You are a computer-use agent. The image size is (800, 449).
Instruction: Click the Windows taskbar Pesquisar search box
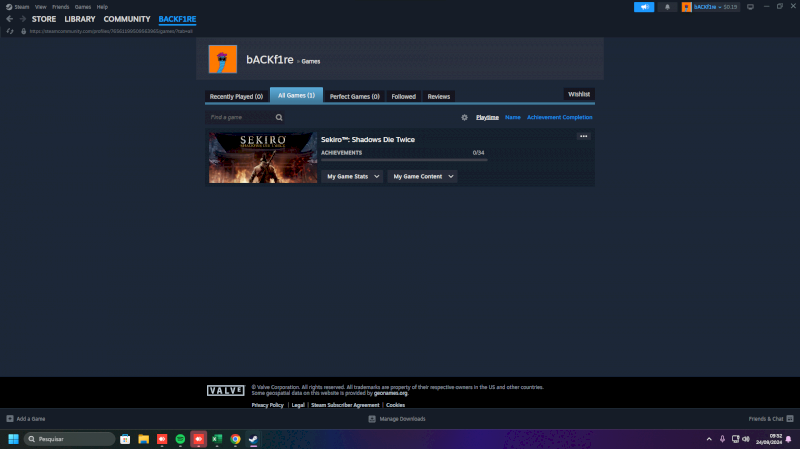tap(69, 439)
